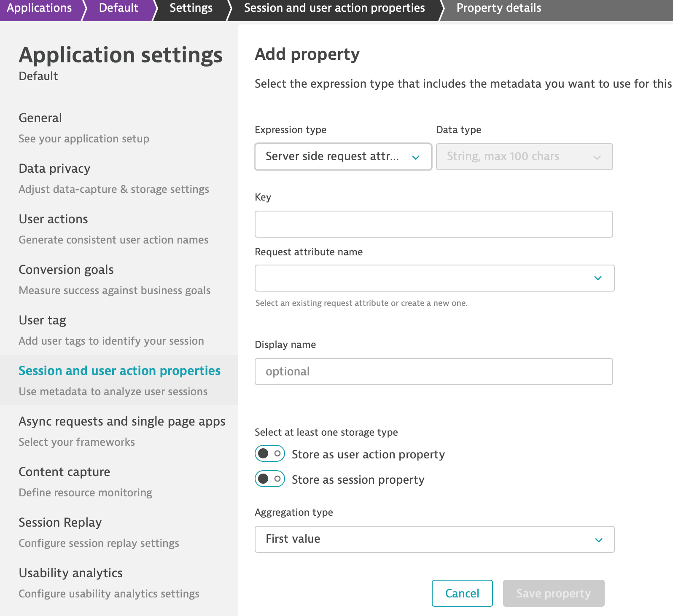Select the Default breadcrumb item

(x=118, y=8)
